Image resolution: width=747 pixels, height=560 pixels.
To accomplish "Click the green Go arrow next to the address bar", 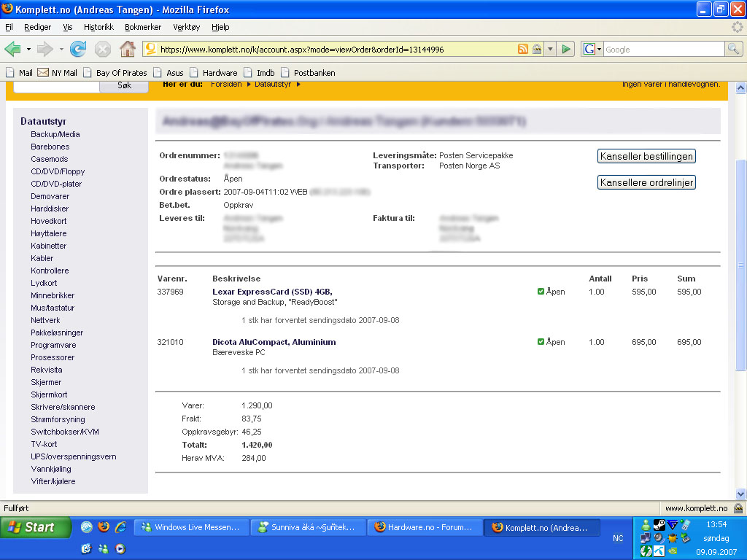I will coord(566,49).
